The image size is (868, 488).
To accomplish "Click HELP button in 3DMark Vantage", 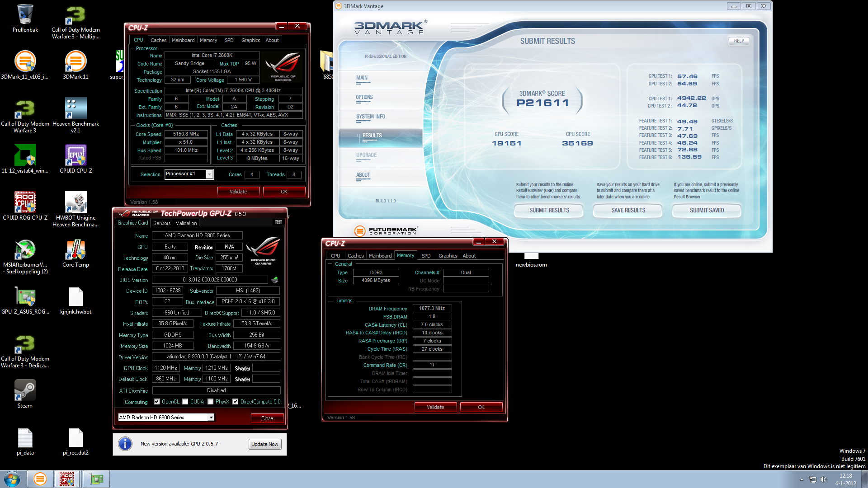I will click(x=739, y=41).
